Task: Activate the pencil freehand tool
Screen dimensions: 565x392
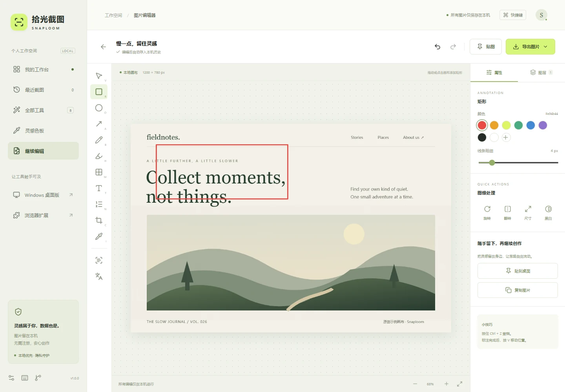Action: (99, 140)
